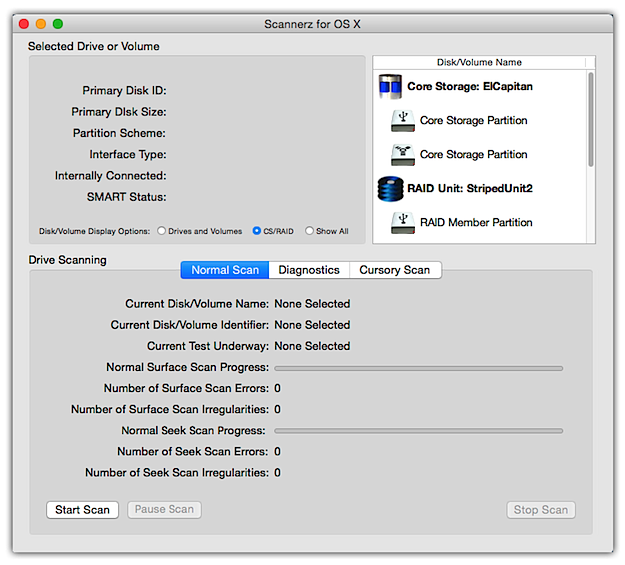Click the Partition Scheme label
Screen dimensions: 625x565
click(x=119, y=133)
